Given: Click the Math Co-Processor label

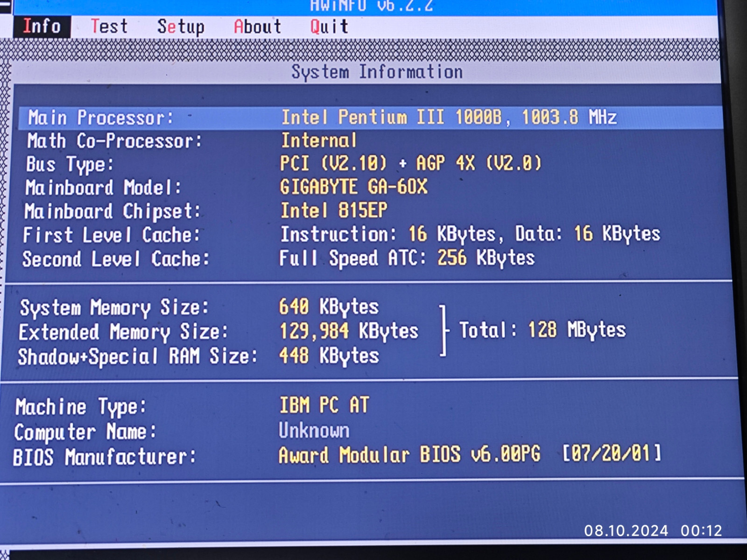Looking at the screenshot, I should (x=114, y=141).
